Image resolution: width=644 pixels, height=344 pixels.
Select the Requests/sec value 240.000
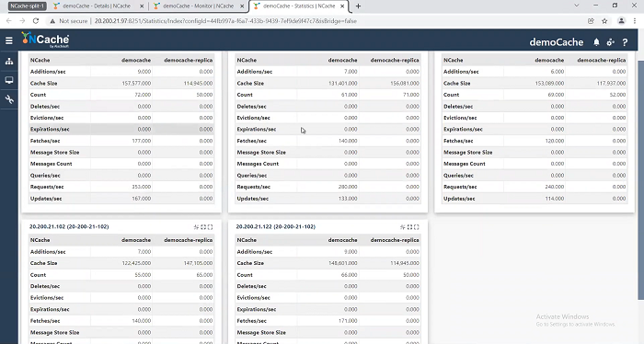pos(554,187)
